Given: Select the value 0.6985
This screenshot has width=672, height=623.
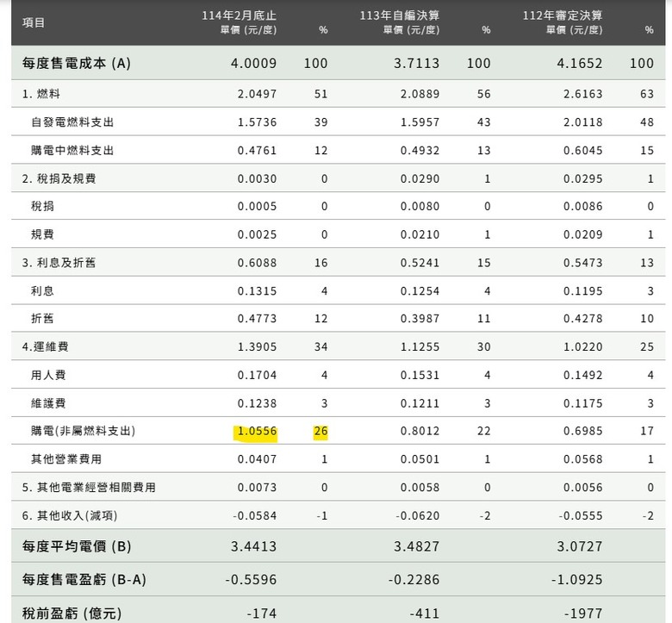Looking at the screenshot, I should click(x=583, y=432).
